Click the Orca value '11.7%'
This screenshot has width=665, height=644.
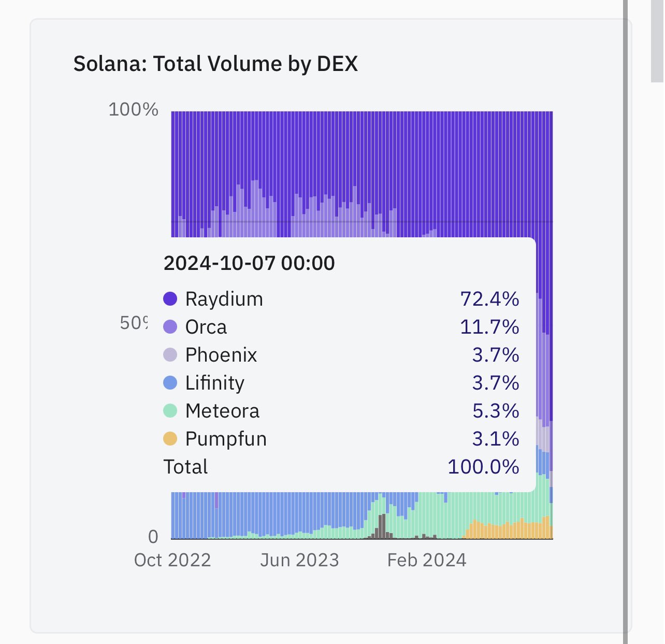489,327
